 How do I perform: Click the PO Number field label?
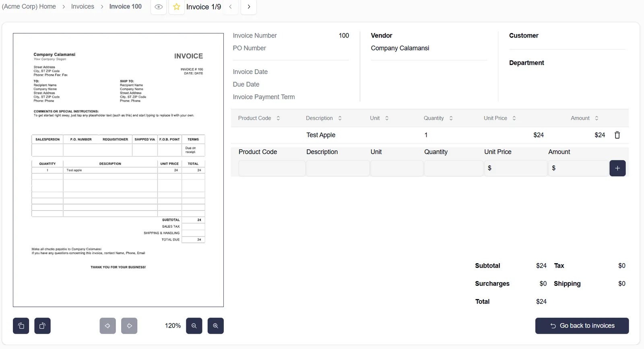[x=249, y=48]
